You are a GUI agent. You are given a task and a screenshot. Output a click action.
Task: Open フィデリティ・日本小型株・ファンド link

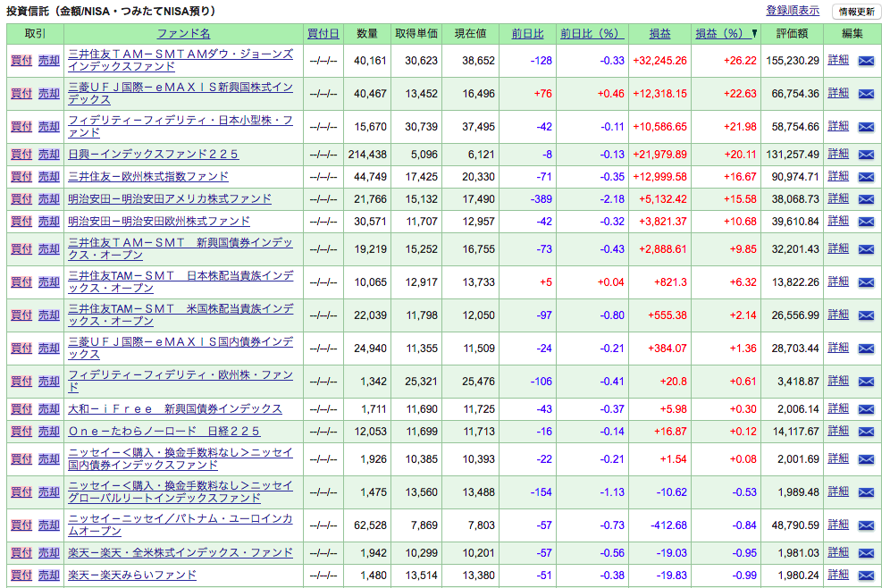pos(181,127)
